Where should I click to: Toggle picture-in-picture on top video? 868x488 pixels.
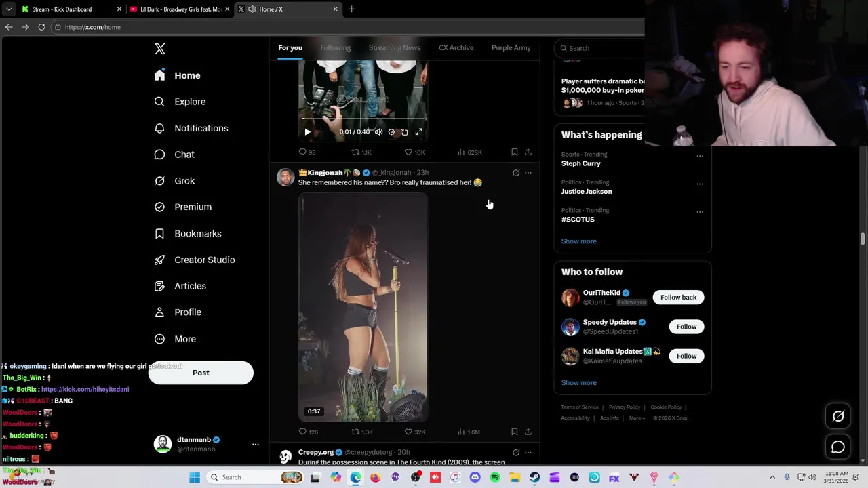[x=404, y=132]
